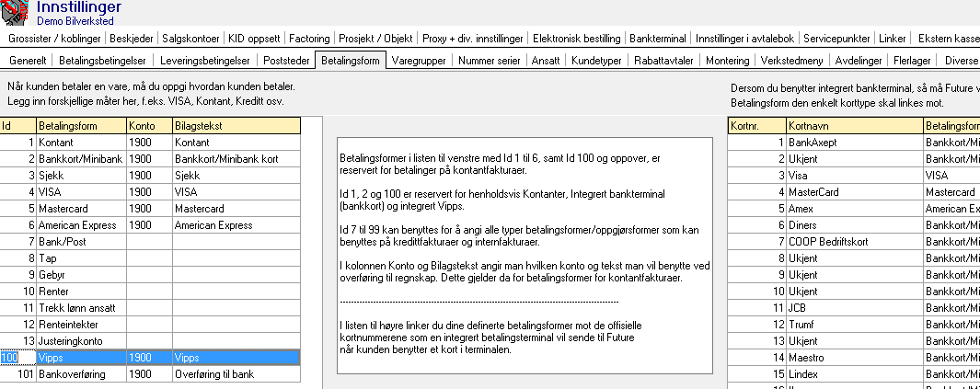Click the Bilagstekst column header
The width and height of the screenshot is (980, 389).
(x=236, y=126)
